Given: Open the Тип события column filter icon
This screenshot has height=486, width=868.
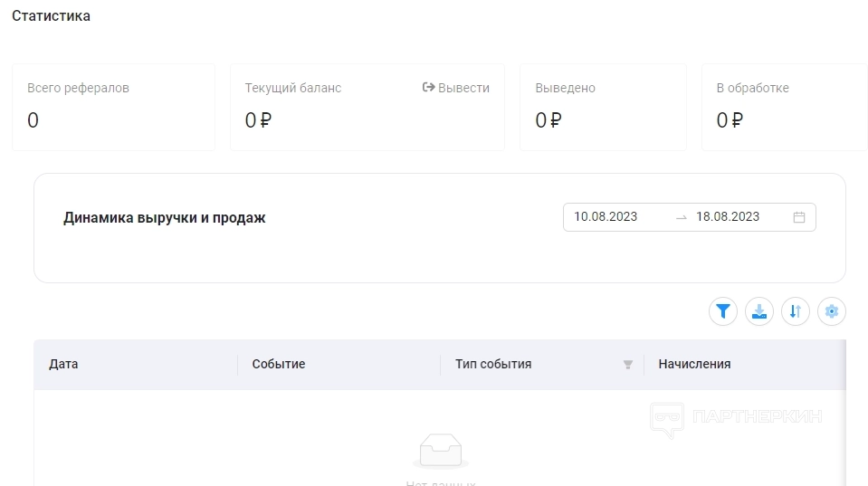Looking at the screenshot, I should pyautogui.click(x=628, y=365).
